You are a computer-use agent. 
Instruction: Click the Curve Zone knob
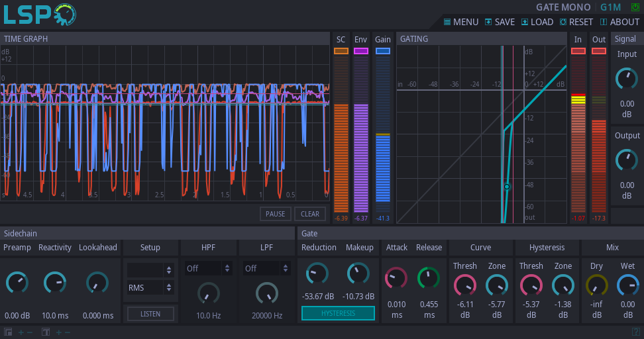point(497,285)
